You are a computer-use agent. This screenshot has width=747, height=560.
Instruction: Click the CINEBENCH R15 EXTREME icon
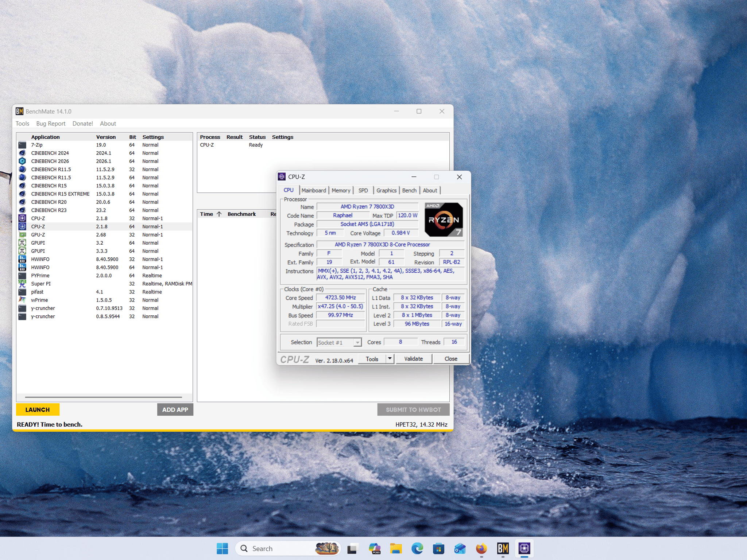tap(22, 194)
